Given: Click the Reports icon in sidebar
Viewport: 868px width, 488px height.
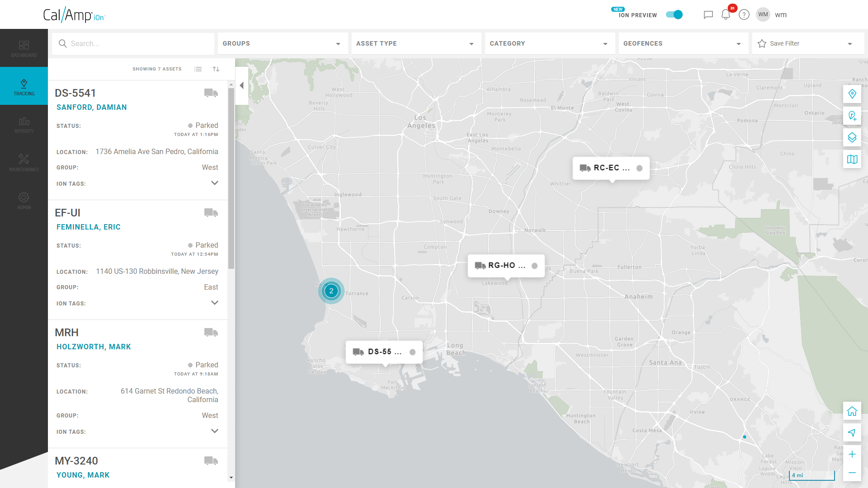Looking at the screenshot, I should [x=24, y=125].
